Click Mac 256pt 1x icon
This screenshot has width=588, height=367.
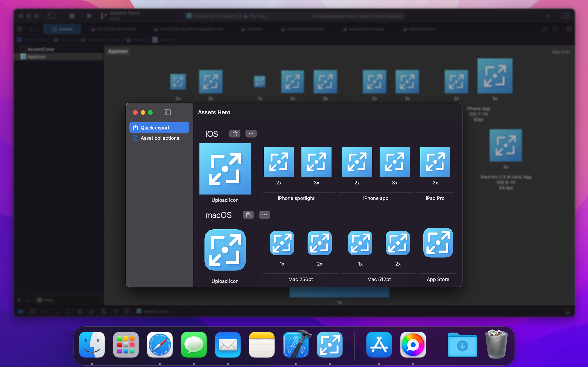point(282,243)
